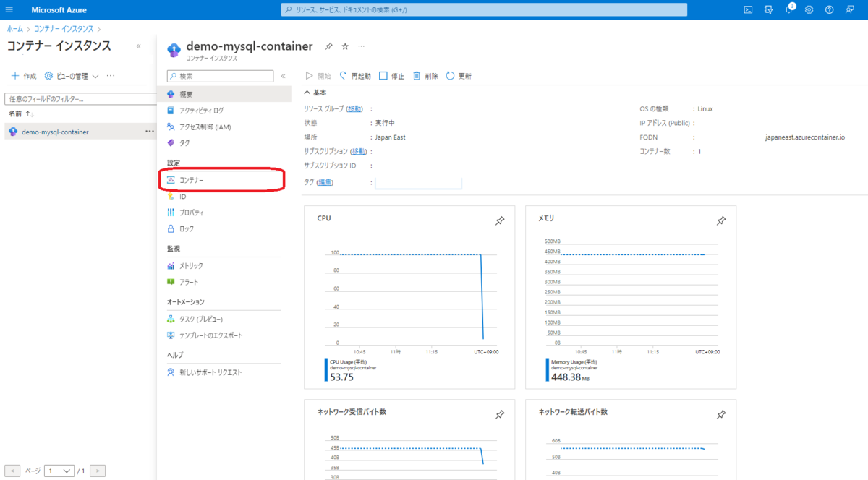The width and height of the screenshot is (868, 480).
Task: Click 移動 link beside サブスクリプション
Action: pos(358,151)
